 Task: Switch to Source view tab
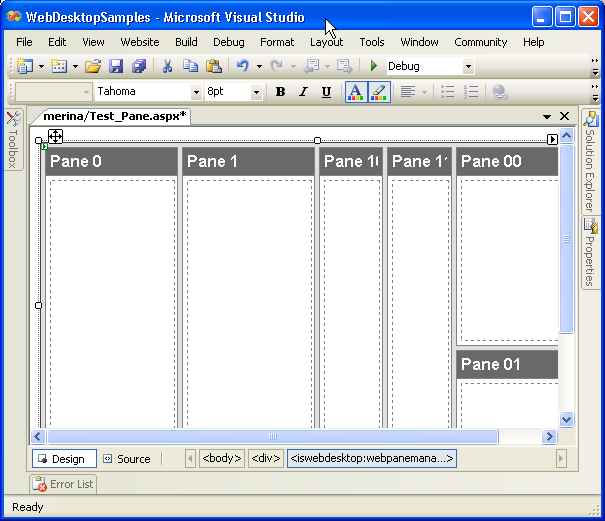click(x=127, y=459)
